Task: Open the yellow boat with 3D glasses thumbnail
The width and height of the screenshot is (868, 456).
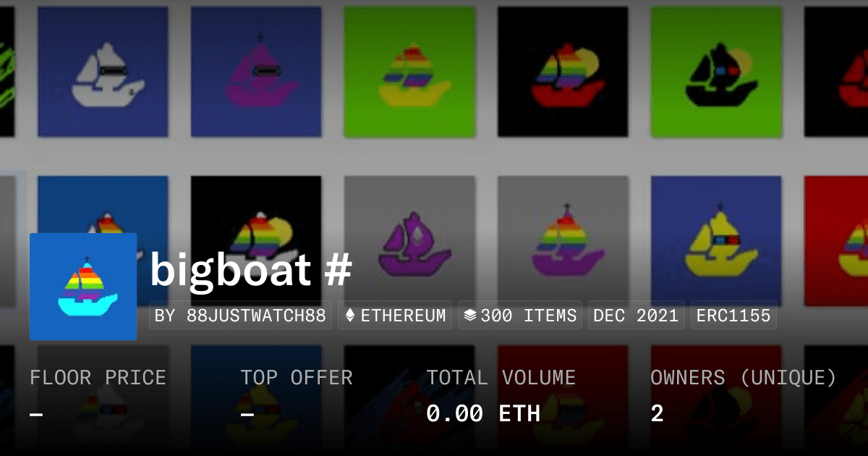Action: tap(716, 240)
